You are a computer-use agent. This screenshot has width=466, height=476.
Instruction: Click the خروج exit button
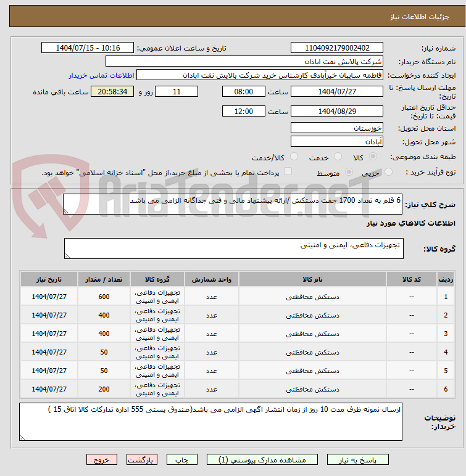click(102, 459)
